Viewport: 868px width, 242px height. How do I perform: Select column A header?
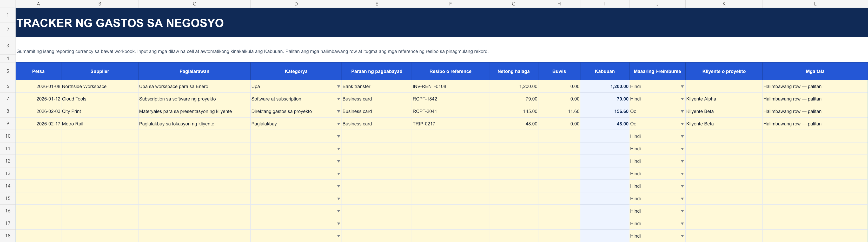(38, 4)
